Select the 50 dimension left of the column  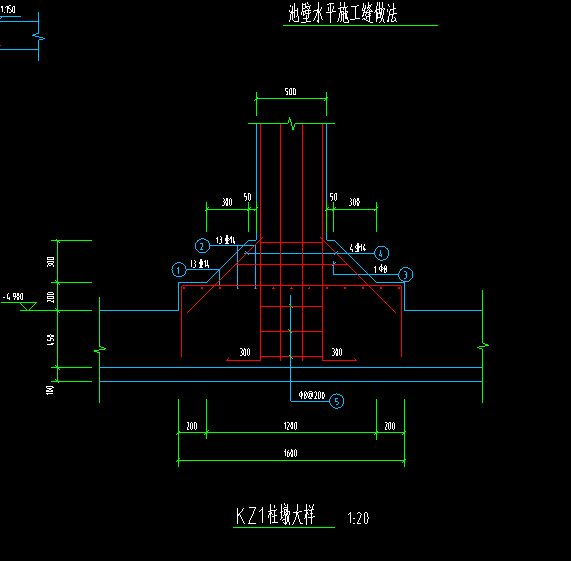247,197
